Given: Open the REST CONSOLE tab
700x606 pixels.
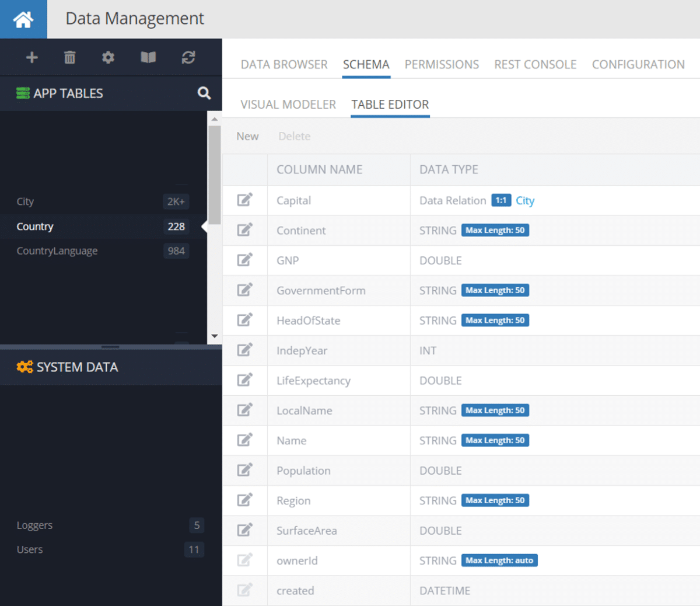Looking at the screenshot, I should 535,64.
